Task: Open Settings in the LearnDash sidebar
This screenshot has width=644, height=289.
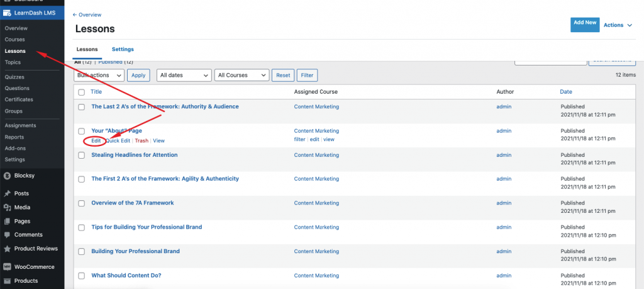Action: pyautogui.click(x=15, y=159)
